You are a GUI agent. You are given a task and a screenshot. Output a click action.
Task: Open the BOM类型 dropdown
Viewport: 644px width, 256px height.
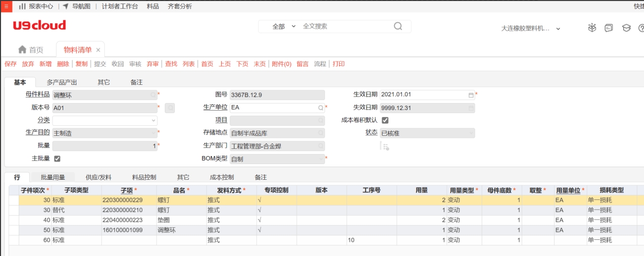point(320,159)
